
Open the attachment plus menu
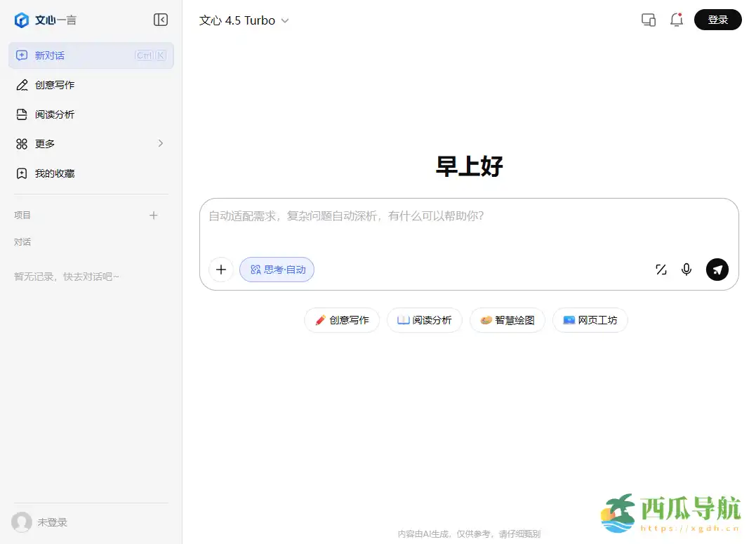point(221,270)
